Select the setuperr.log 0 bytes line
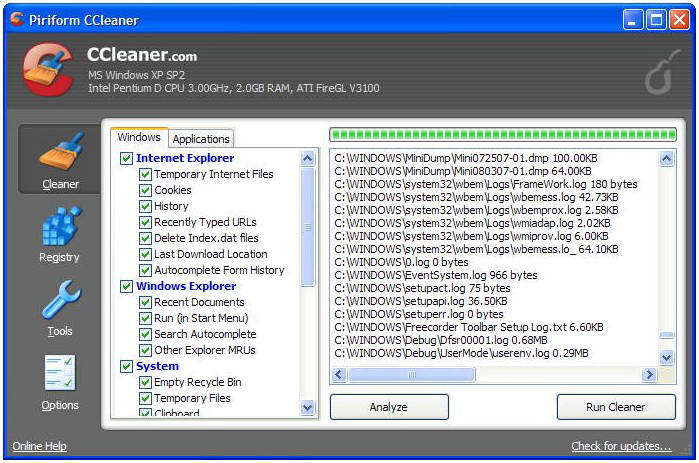 (x=419, y=314)
